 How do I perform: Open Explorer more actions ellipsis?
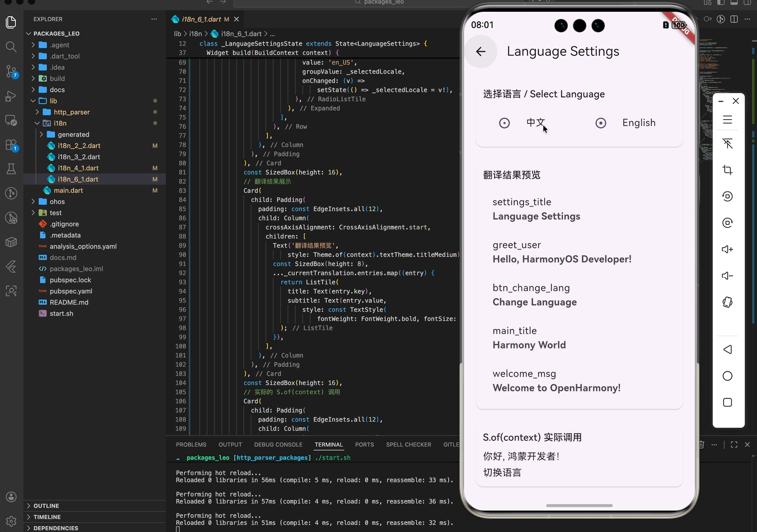[x=154, y=19]
